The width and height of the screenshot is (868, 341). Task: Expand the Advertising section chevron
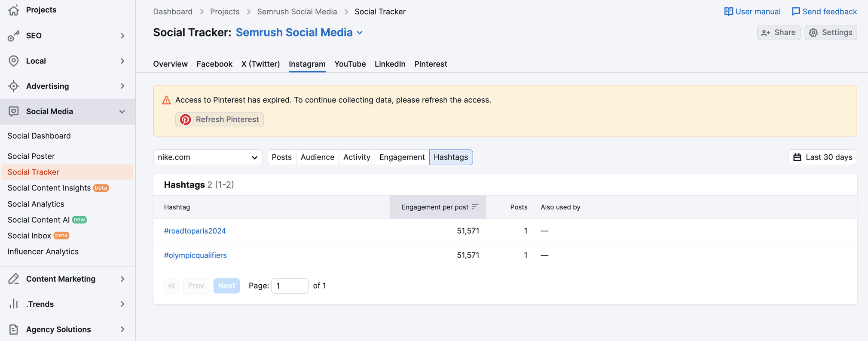[122, 86]
